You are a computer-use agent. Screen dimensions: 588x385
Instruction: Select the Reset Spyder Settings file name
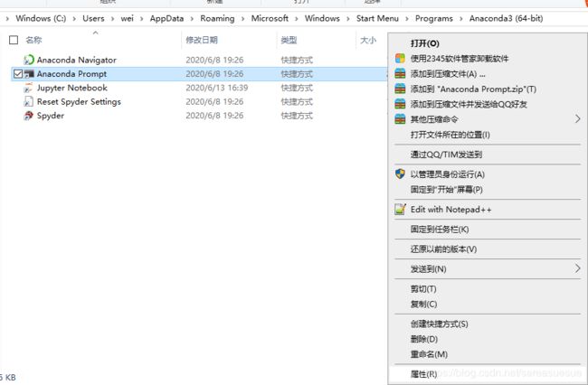click(x=79, y=101)
